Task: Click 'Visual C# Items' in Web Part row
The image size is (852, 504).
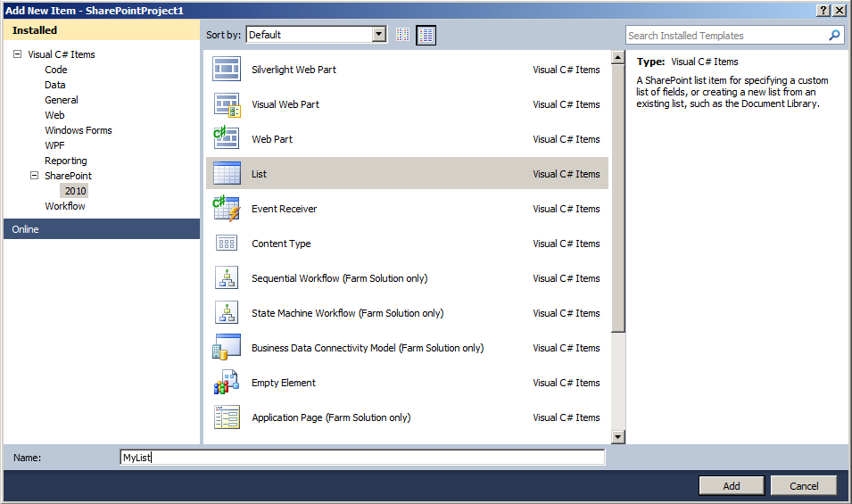Action: 567,139
